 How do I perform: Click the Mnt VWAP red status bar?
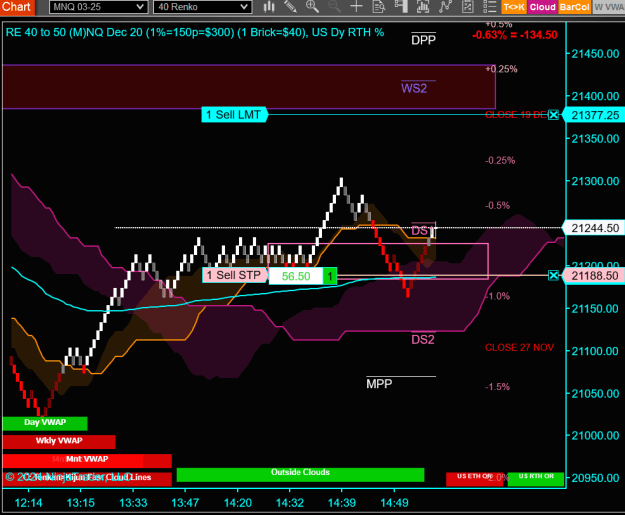(x=87, y=460)
